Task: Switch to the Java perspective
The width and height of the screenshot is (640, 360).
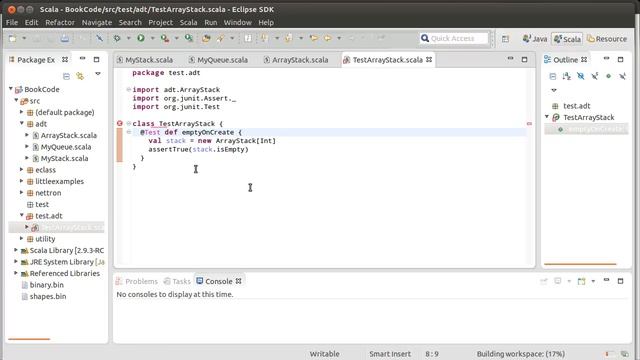Action: coord(535,39)
